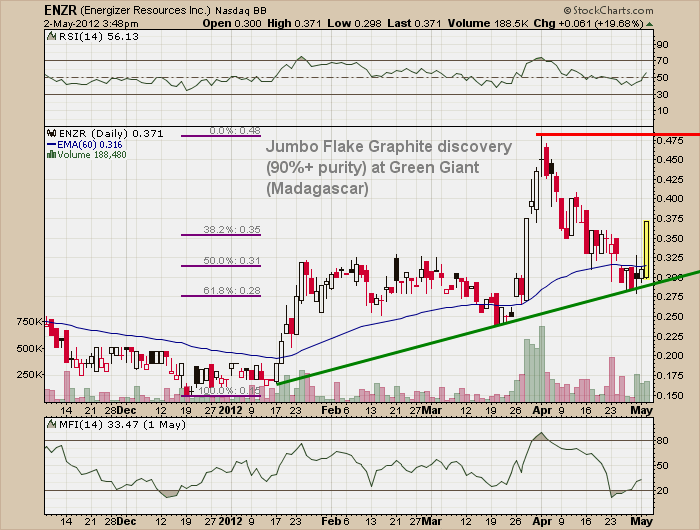
Task: Click the EMA(60) 0.316 legend text
Action: [x=90, y=145]
